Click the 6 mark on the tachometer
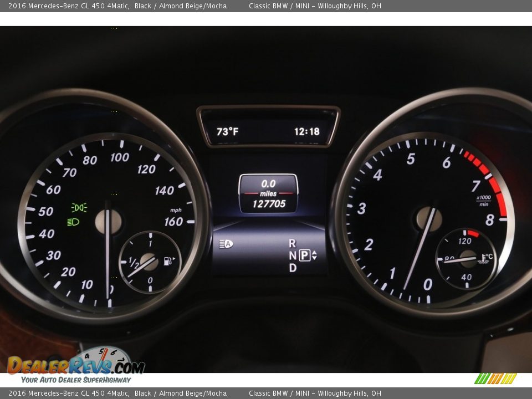Screen dimensions: 532x399 447,163
